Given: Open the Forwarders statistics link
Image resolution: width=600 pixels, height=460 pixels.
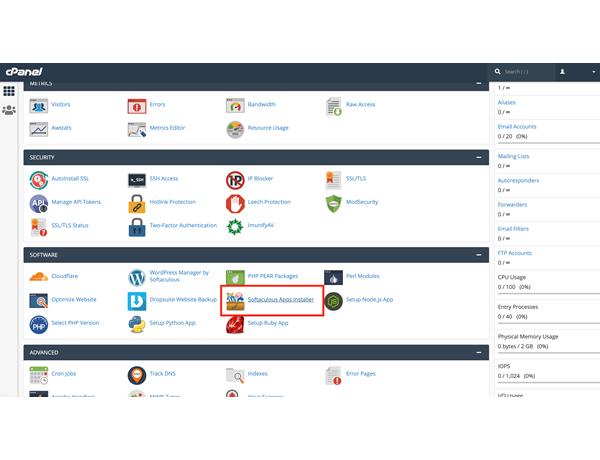Looking at the screenshot, I should coord(512,204).
